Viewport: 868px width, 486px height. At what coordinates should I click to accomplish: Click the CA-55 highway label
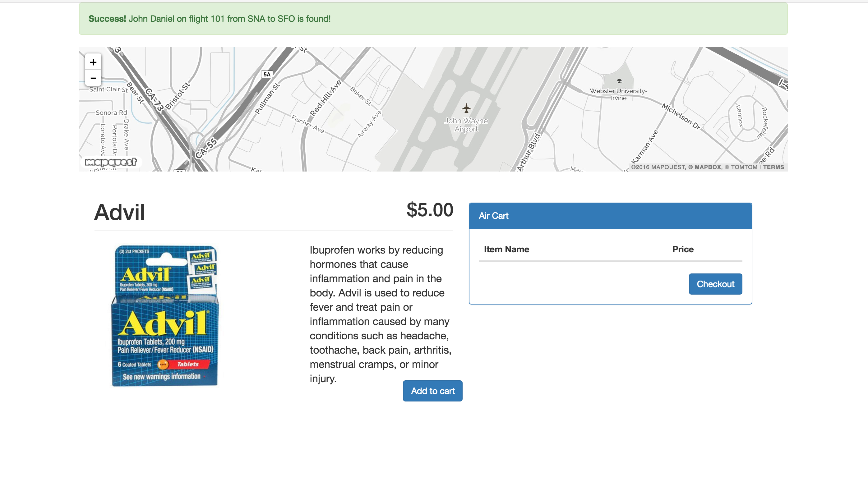pos(206,149)
